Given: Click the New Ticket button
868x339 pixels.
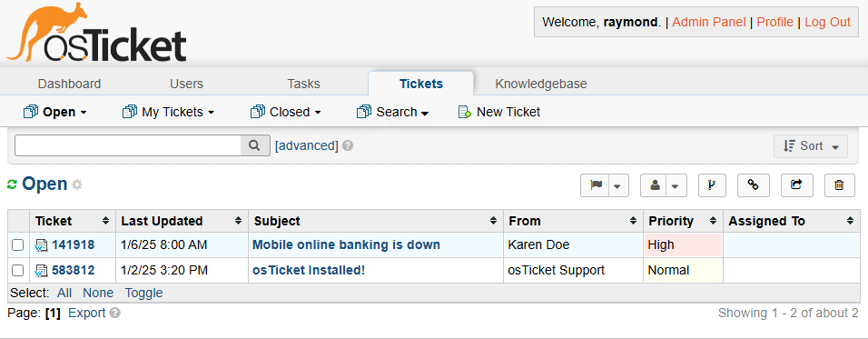Looking at the screenshot, I should 499,112.
